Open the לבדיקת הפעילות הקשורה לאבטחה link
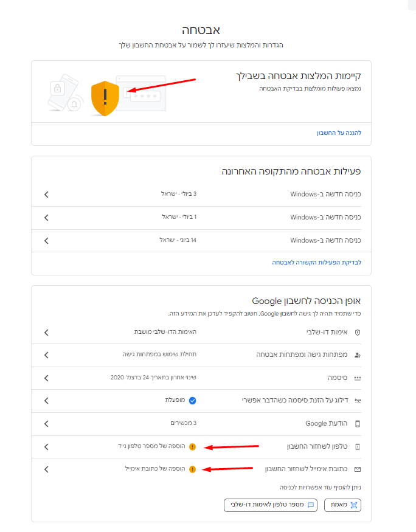Screen dimensions: 416x532 coord(316,263)
